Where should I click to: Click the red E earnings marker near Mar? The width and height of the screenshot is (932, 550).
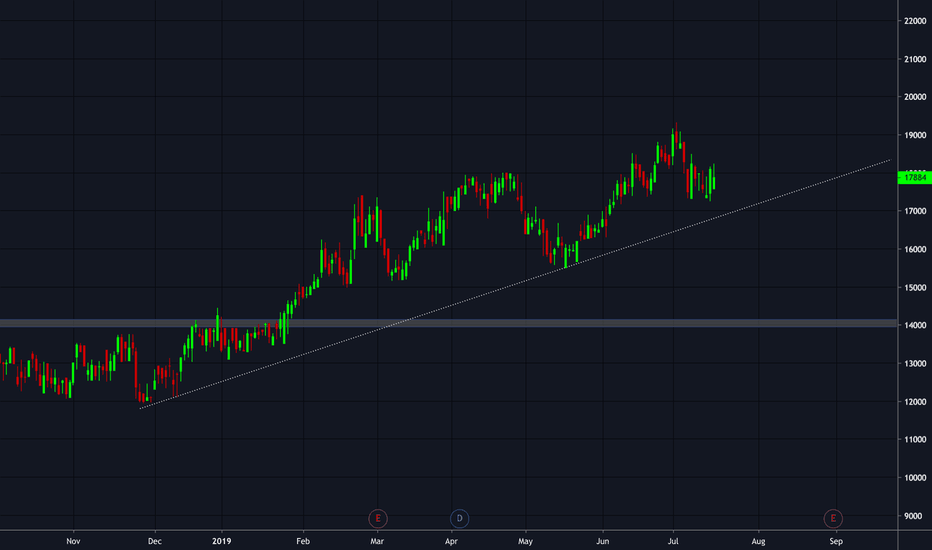(x=377, y=518)
